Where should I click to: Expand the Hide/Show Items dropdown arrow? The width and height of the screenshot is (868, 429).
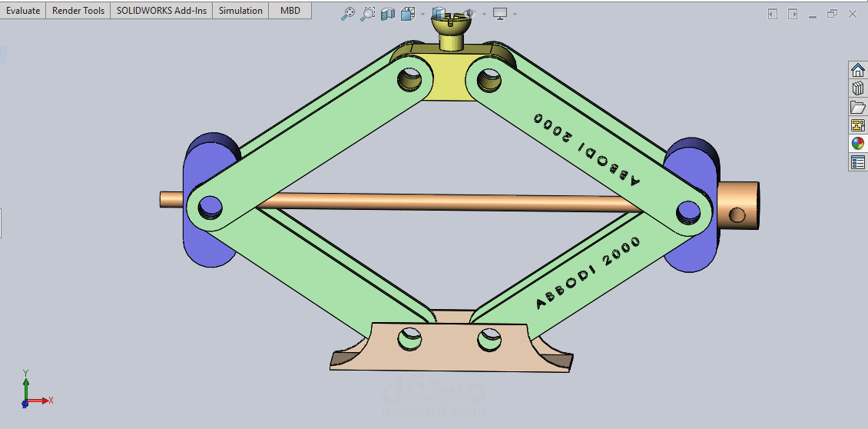pyautogui.click(x=485, y=14)
